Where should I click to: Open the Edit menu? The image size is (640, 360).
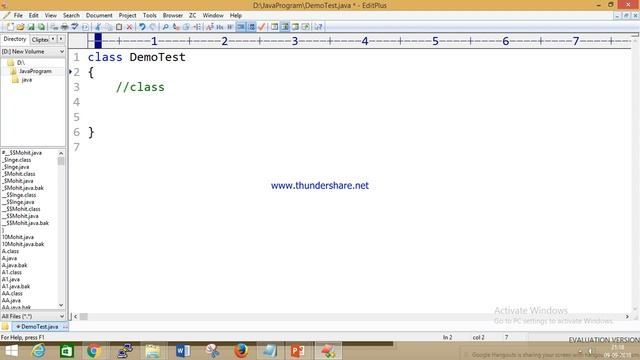[x=33, y=16]
